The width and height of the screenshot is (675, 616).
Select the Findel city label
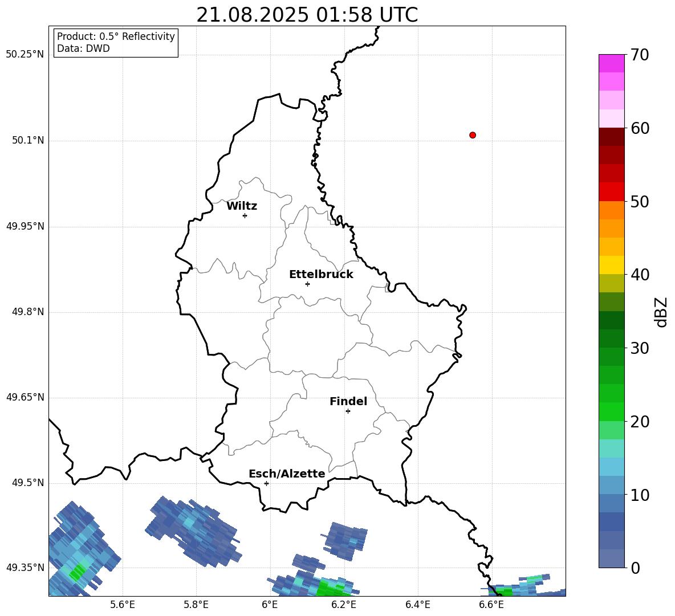[348, 401]
